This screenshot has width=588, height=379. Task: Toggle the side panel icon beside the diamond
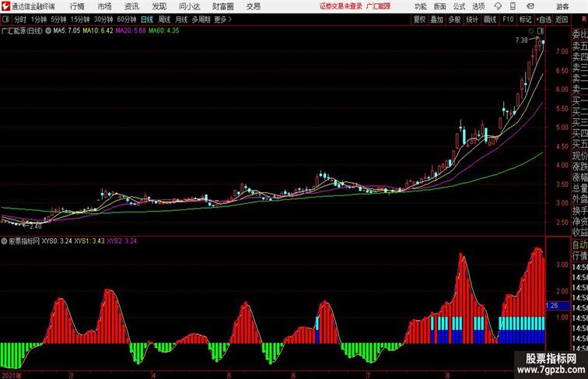point(541,31)
